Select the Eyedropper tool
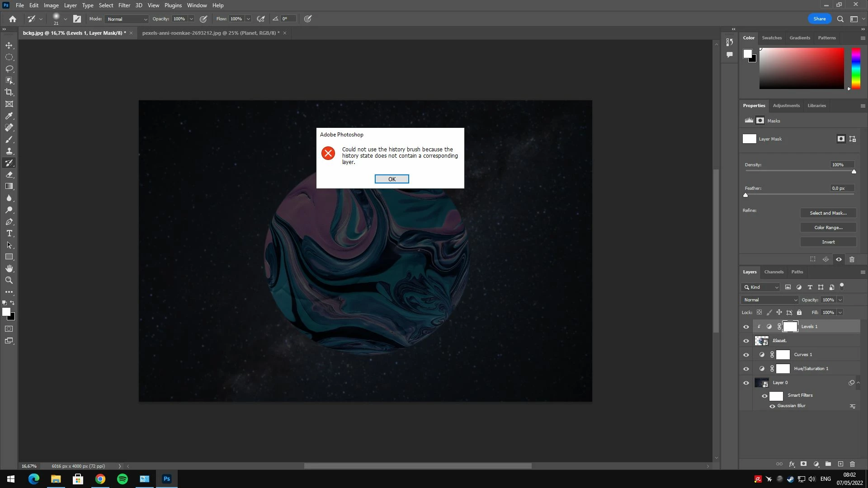 point(9,116)
